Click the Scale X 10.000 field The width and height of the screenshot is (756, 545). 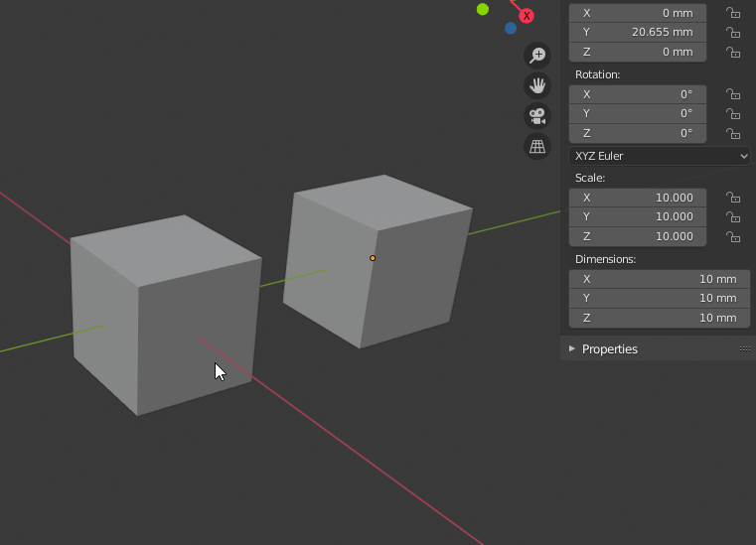tap(638, 198)
